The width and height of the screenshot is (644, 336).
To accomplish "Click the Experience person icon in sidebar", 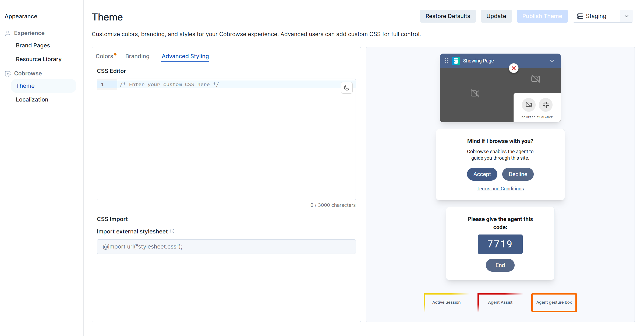I will tap(8, 33).
